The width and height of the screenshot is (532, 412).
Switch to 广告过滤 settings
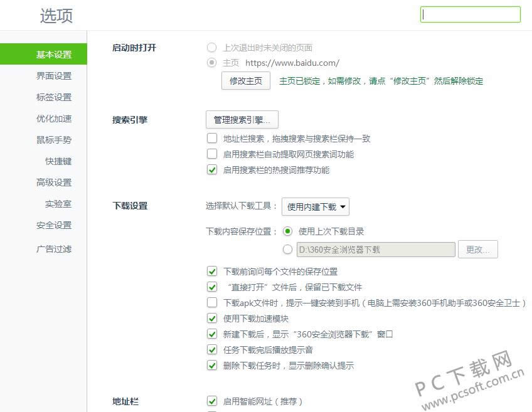click(54, 249)
